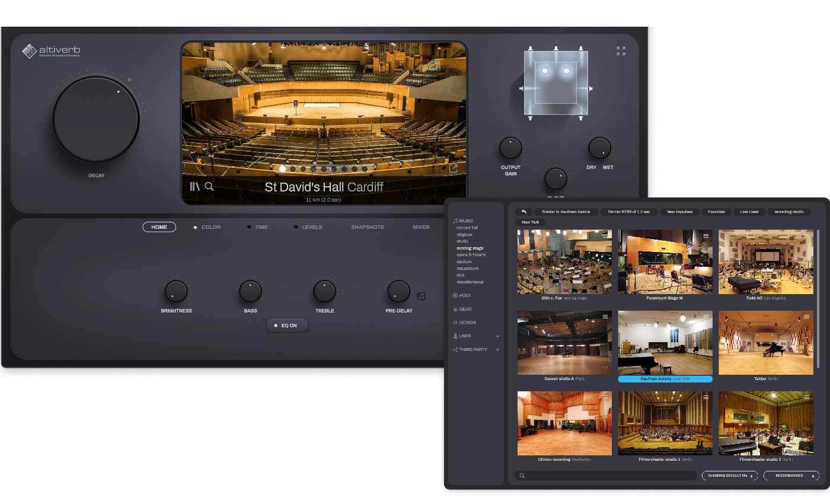The width and height of the screenshot is (830, 504).
Task: Toggle the COLOR section indicator light
Action: point(195,227)
